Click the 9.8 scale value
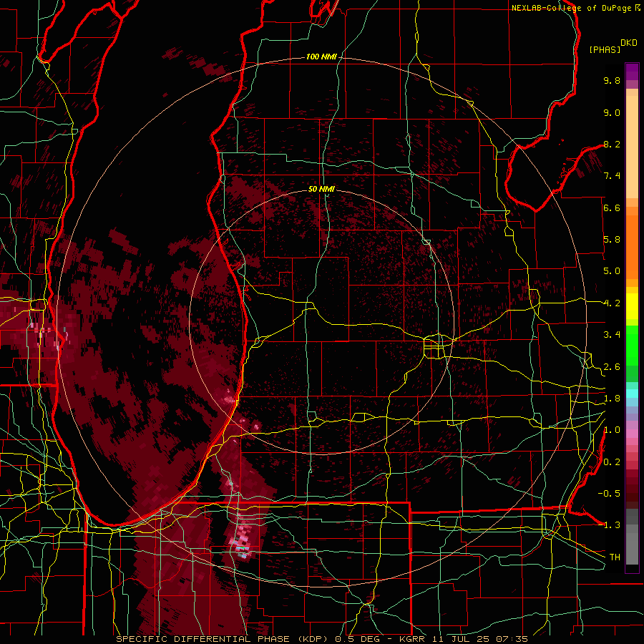The height and width of the screenshot is (644, 644). point(612,80)
